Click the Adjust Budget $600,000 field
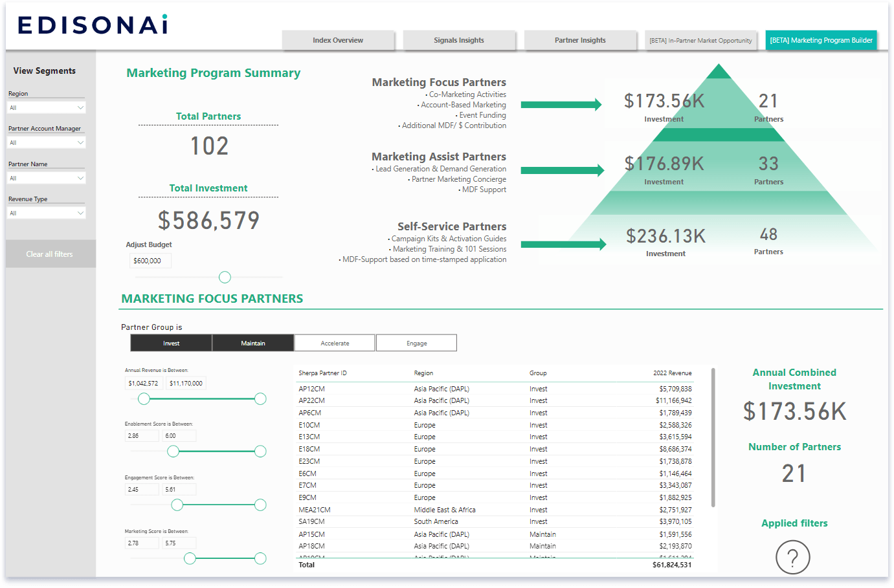 coord(150,261)
